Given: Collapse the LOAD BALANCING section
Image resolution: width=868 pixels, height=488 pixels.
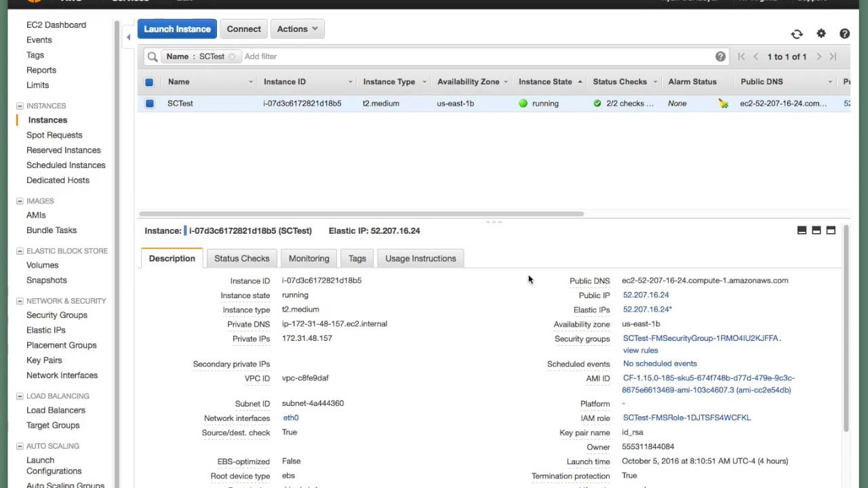Looking at the screenshot, I should pyautogui.click(x=20, y=396).
